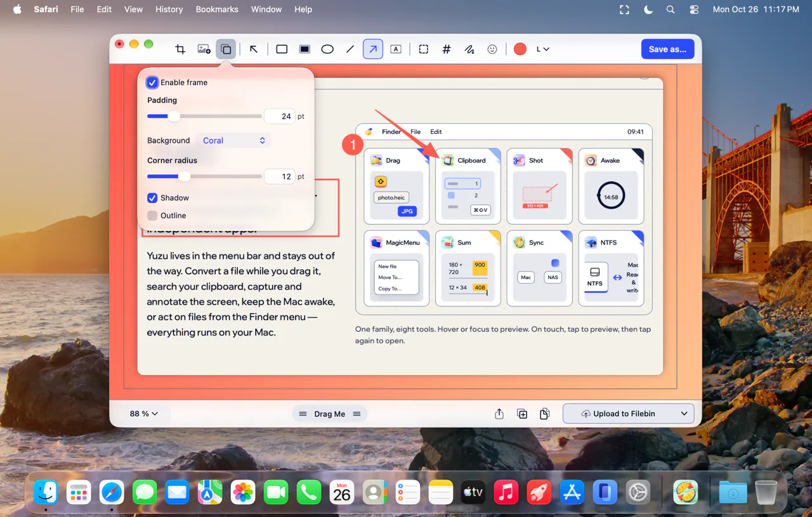Click the Corner radius slider
Viewport: 812px width, 517px height.
pyautogui.click(x=204, y=176)
